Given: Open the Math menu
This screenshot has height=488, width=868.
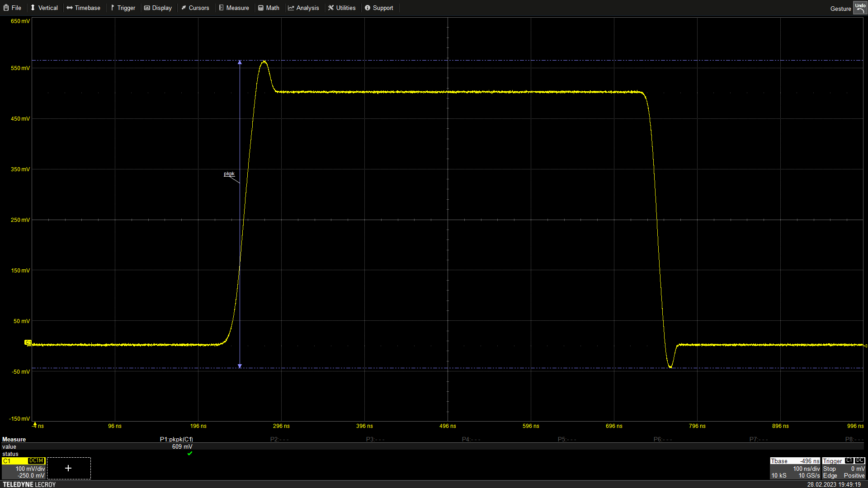Looking at the screenshot, I should click(269, 8).
